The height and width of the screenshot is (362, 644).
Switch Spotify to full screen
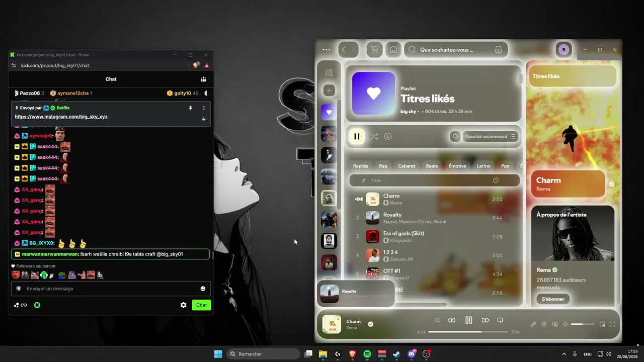pyautogui.click(x=613, y=324)
